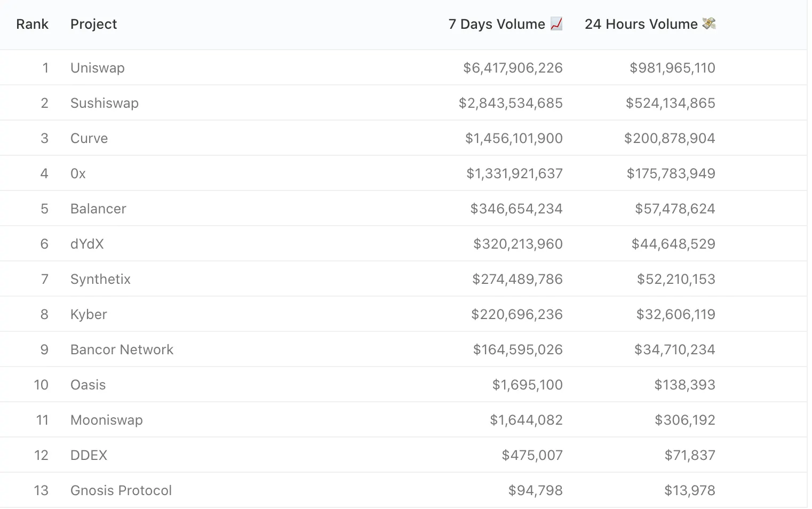Select the dYdX project name

[x=87, y=244]
